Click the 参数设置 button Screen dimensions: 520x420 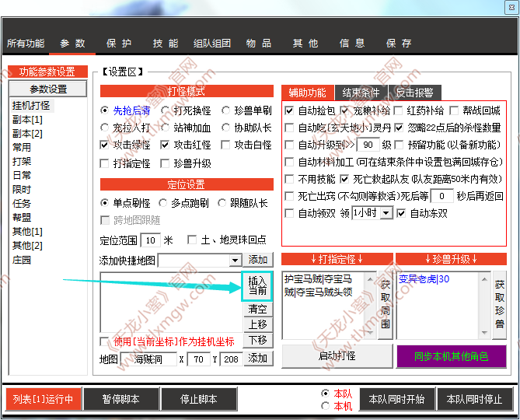click(x=48, y=89)
